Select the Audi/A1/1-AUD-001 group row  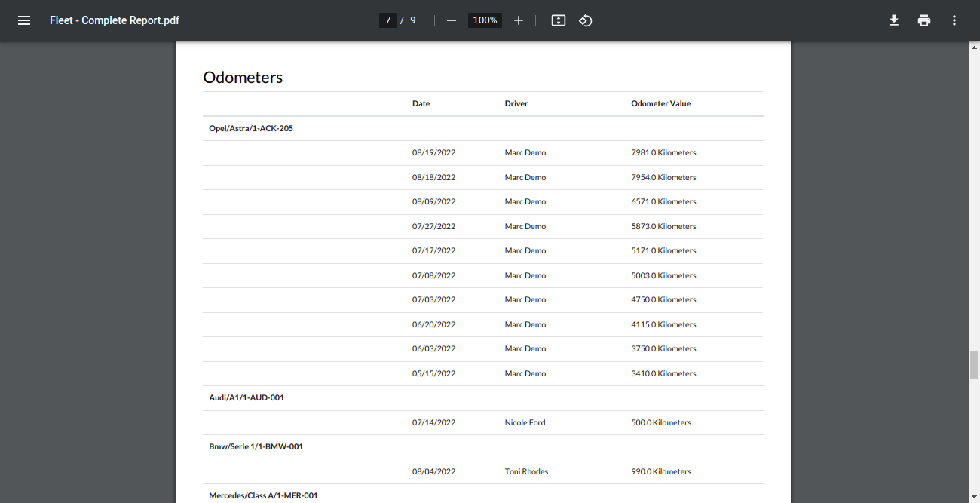point(482,397)
